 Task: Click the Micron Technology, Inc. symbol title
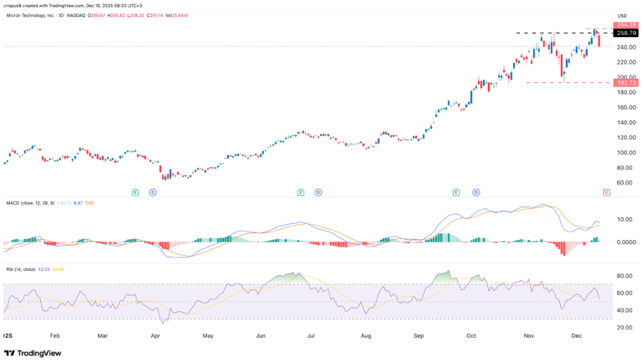pyautogui.click(x=31, y=16)
